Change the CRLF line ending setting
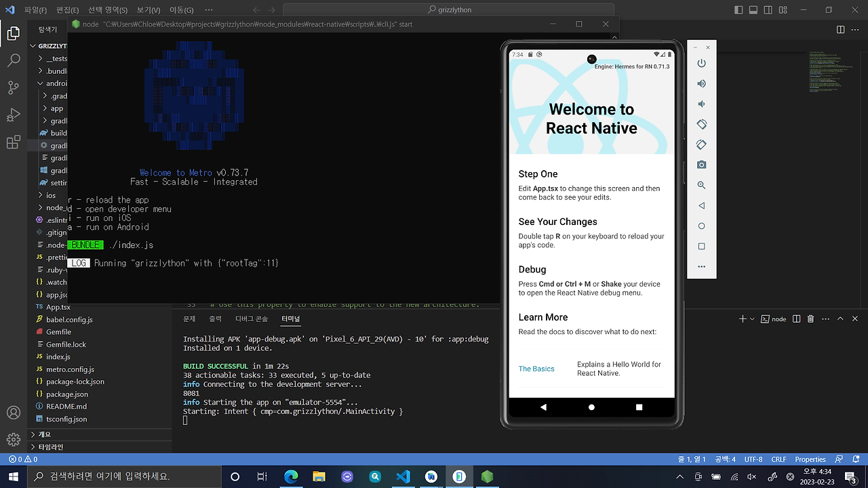Viewport: 868px width, 488px height. coord(778,459)
